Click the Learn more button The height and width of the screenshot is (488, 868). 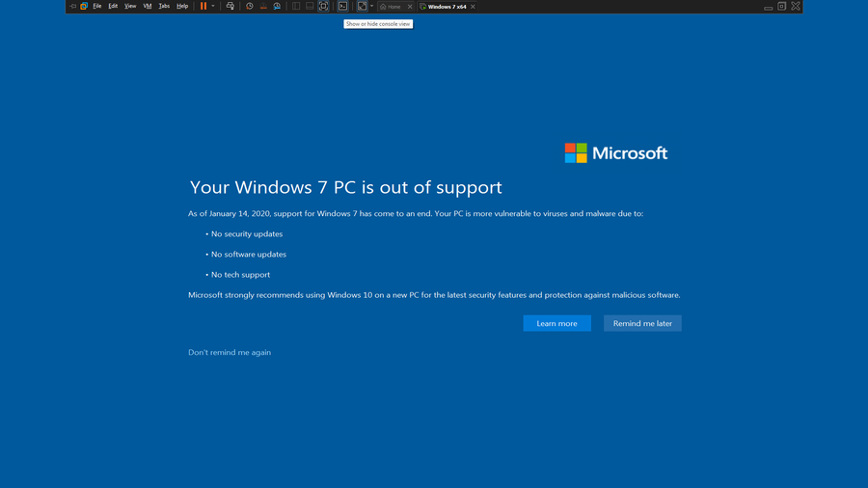point(556,323)
